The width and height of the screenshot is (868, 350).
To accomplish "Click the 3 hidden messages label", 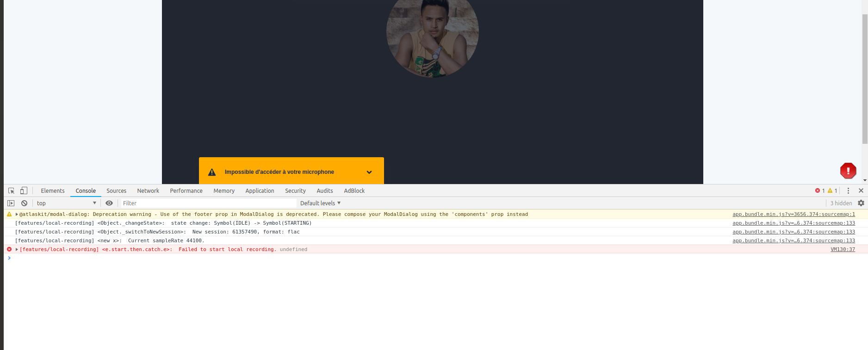I will pos(841,203).
